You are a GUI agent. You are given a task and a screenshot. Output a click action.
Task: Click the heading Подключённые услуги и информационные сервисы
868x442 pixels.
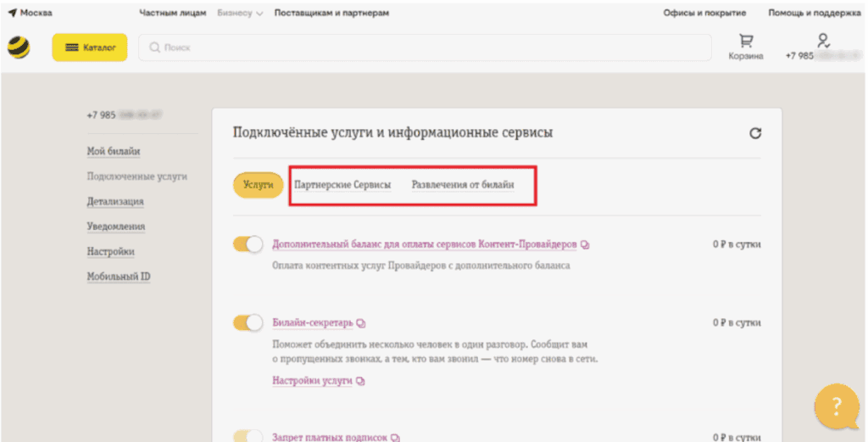(392, 133)
